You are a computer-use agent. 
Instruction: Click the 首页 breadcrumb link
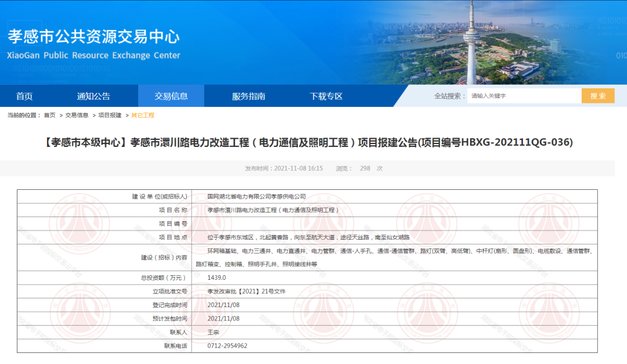tap(50, 116)
